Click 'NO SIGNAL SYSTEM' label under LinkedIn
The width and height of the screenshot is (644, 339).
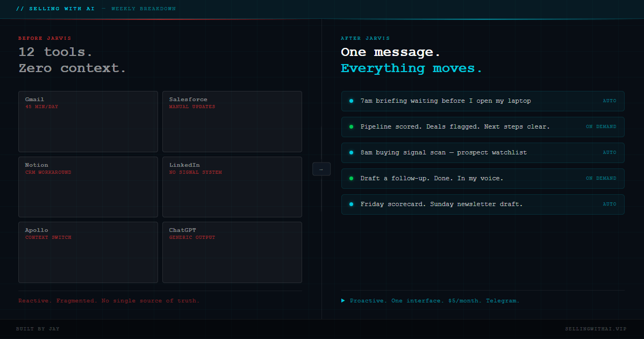(196, 173)
